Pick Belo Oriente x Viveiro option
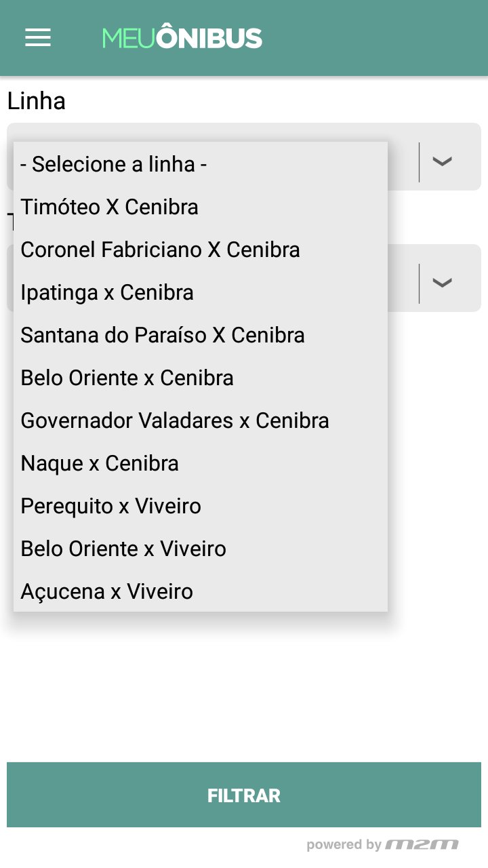488x868 pixels. [x=123, y=549]
